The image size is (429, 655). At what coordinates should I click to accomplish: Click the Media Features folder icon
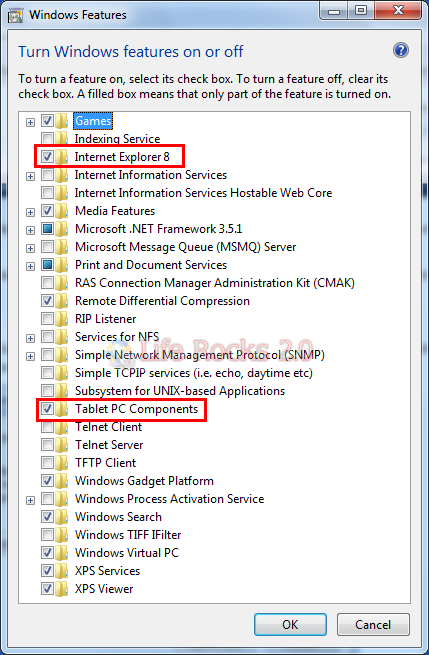pyautogui.click(x=62, y=211)
